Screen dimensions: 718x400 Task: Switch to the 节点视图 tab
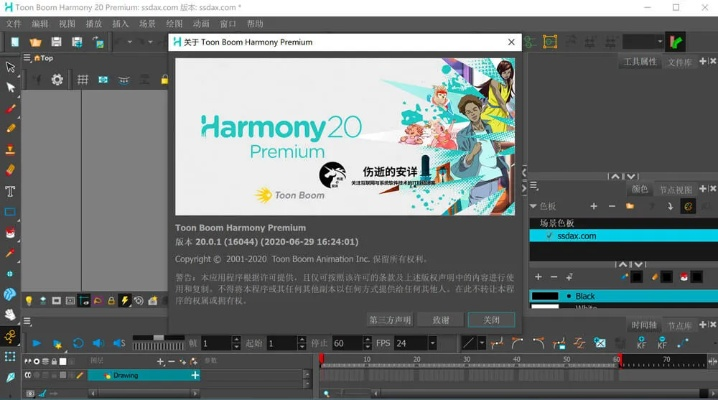coord(675,189)
